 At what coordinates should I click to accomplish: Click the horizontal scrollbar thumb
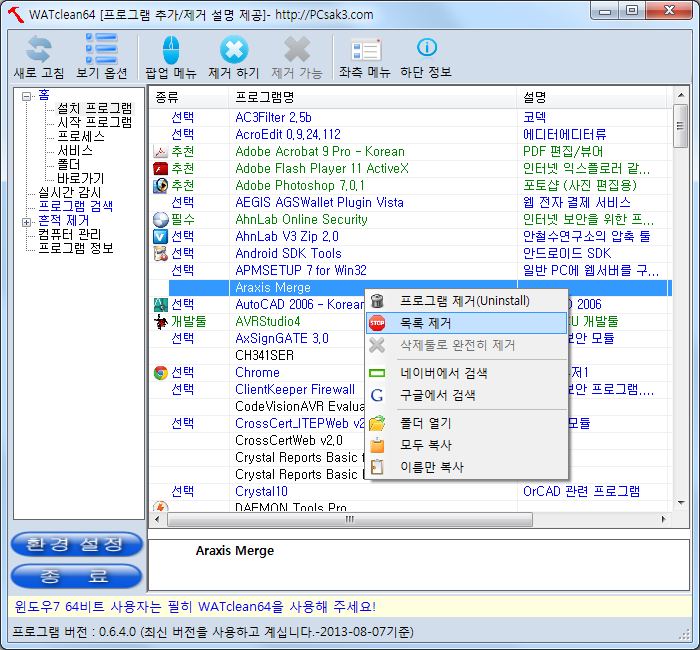coord(350,519)
